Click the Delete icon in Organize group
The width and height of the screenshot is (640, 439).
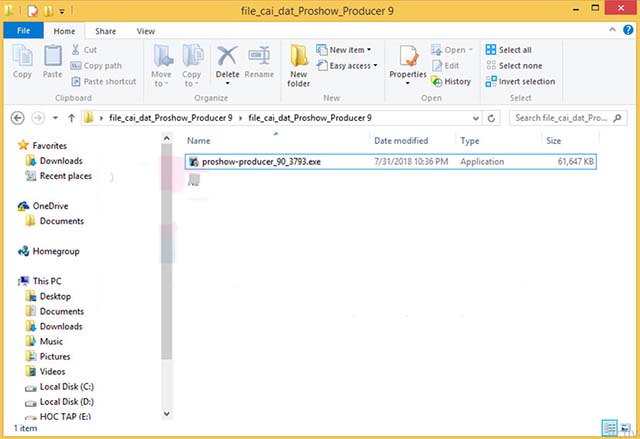pos(227,62)
